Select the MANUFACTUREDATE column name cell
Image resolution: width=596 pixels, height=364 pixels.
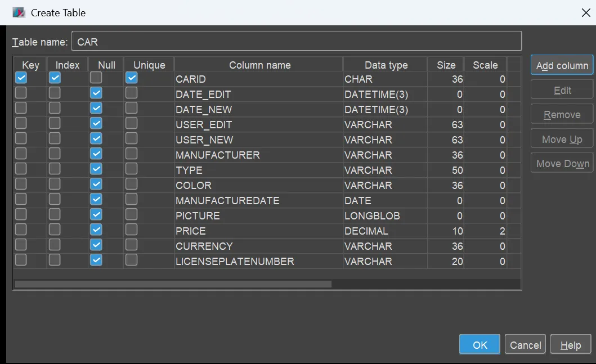tap(258, 201)
